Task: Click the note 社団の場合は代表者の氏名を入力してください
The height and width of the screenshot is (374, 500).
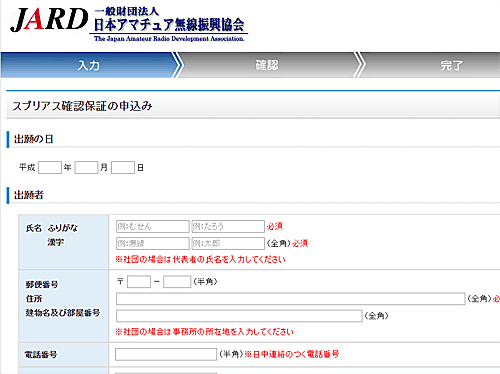Action: [x=200, y=259]
